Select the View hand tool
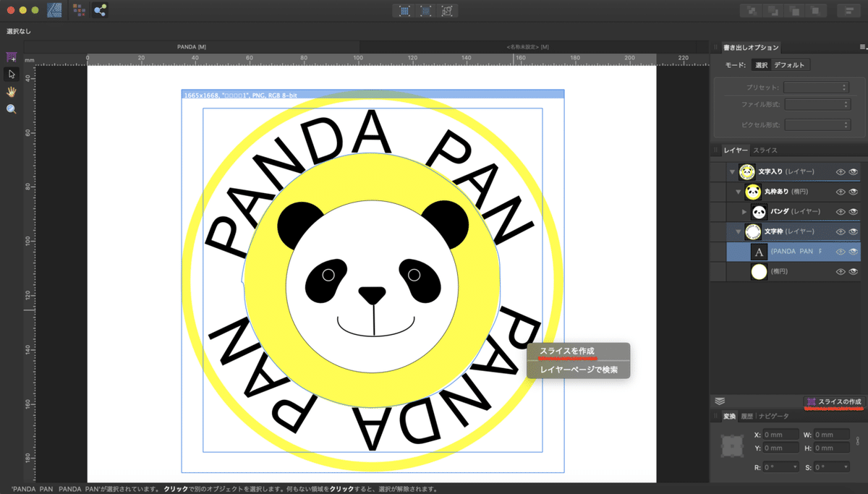Viewport: 868px width, 494px height. coord(11,92)
